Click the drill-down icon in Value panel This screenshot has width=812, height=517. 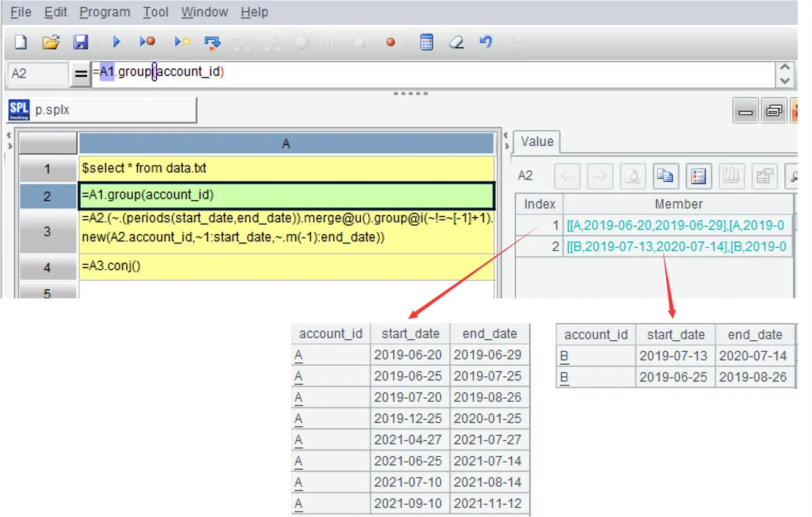(x=633, y=176)
